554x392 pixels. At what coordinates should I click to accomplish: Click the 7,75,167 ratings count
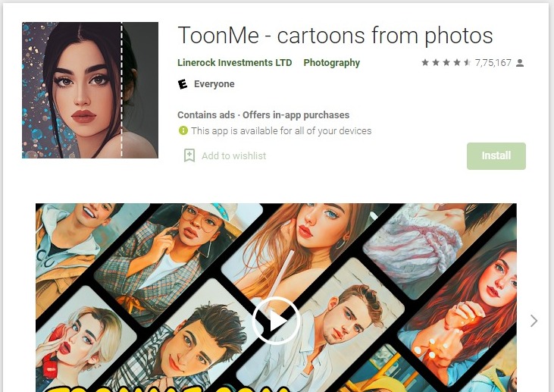pyautogui.click(x=493, y=63)
